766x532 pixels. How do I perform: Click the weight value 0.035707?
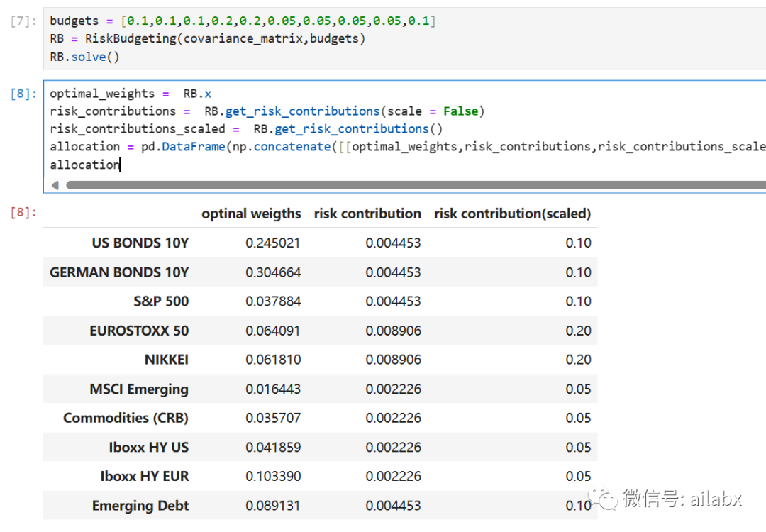point(273,419)
